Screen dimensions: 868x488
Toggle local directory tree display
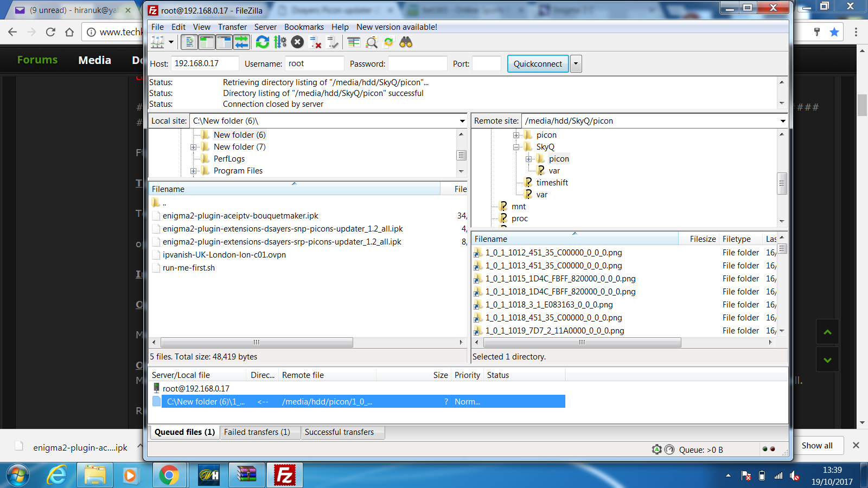pos(207,42)
